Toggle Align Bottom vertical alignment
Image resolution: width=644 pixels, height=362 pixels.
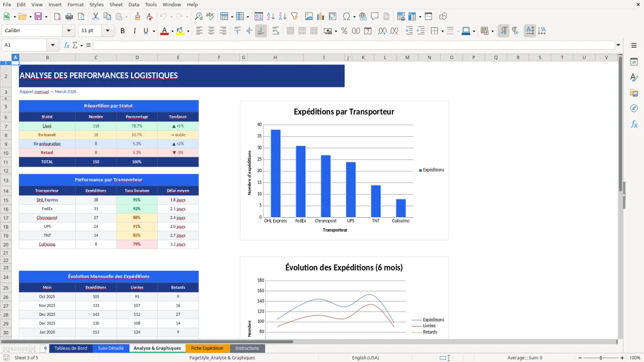pyautogui.click(x=261, y=31)
